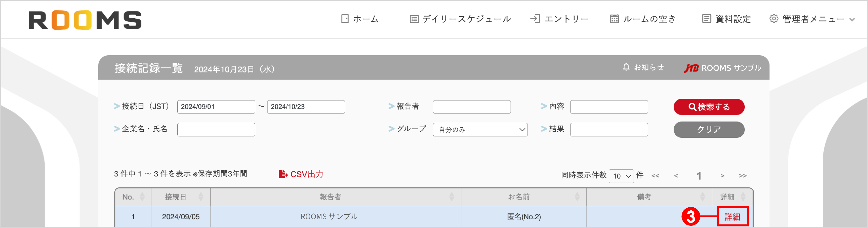Go to previous page with <
This screenshot has width=868, height=228.
676,176
